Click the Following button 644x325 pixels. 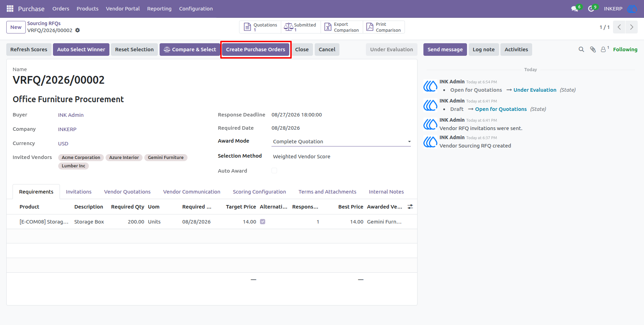pos(625,50)
